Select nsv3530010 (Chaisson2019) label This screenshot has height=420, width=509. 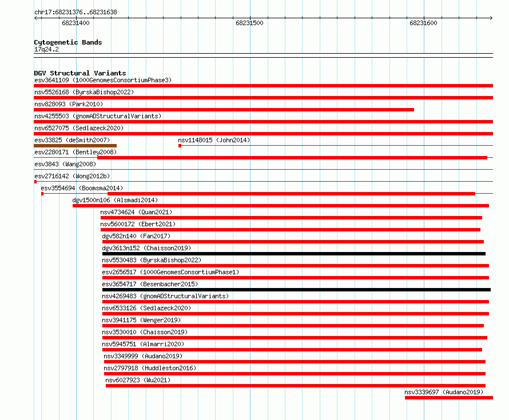coord(145,332)
